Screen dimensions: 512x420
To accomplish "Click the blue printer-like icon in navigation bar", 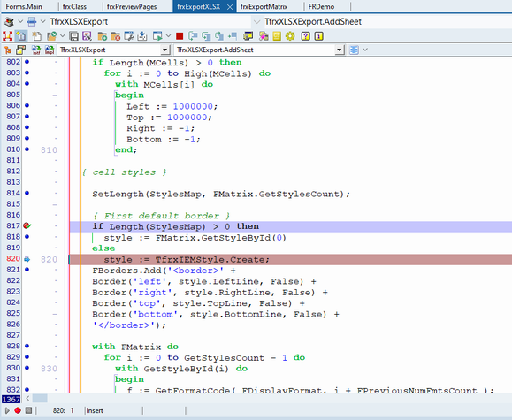I will pyautogui.click(x=32, y=22).
